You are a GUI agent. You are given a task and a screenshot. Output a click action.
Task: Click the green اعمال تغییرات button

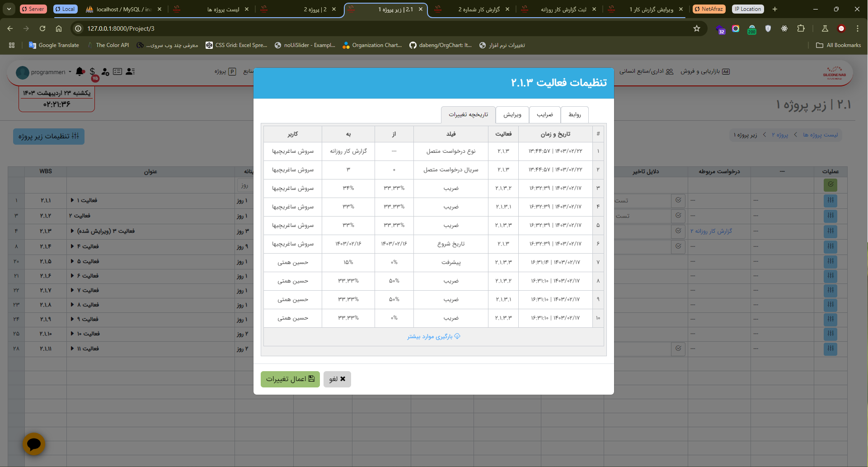coord(290,379)
